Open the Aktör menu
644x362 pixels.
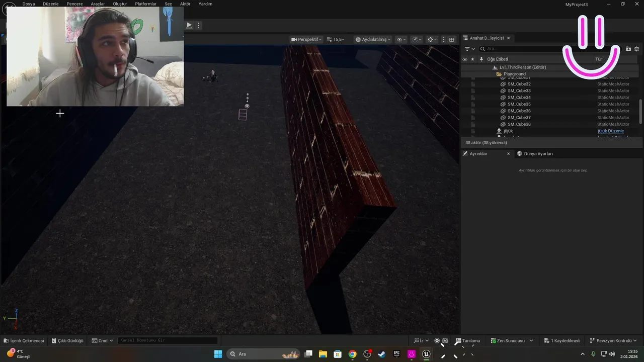[185, 4]
